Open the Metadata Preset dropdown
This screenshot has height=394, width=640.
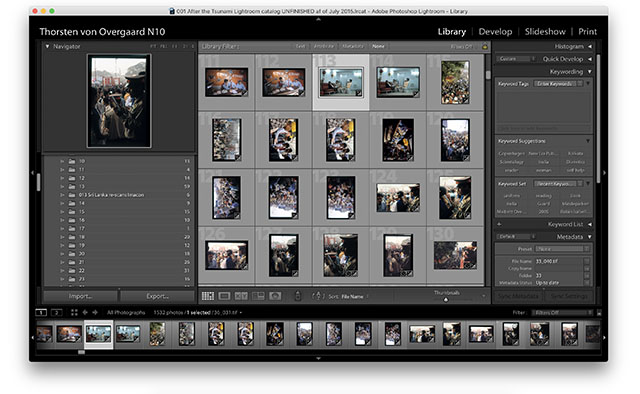562,249
